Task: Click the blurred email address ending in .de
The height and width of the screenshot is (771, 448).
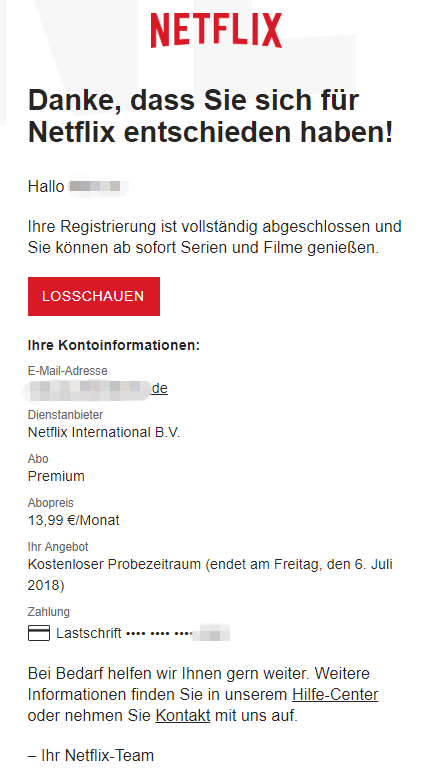Action: pyautogui.click(x=96, y=388)
